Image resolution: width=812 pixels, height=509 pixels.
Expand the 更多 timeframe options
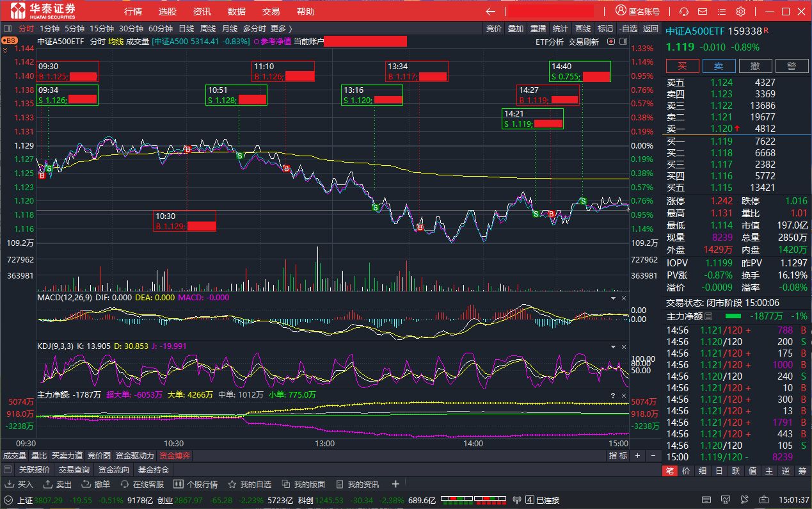click(x=281, y=28)
